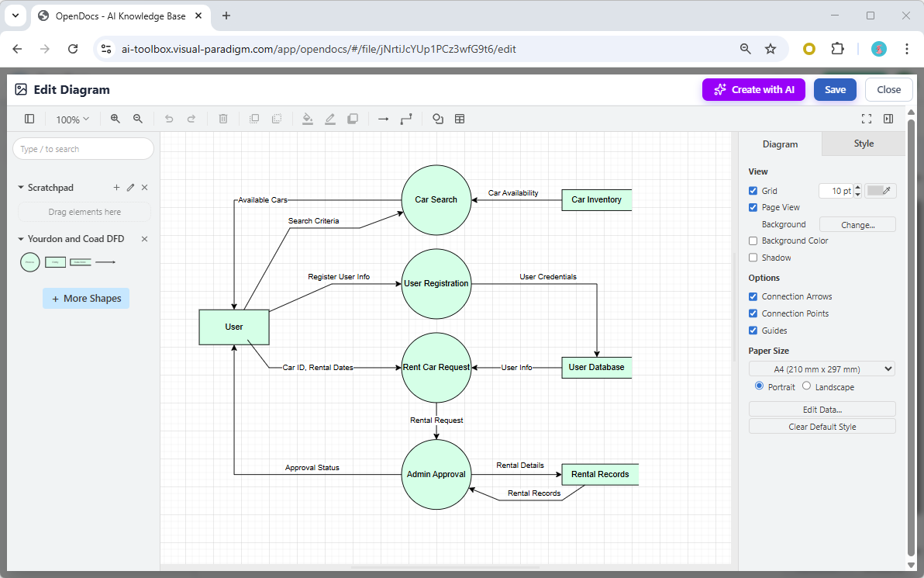Image resolution: width=924 pixels, height=578 pixels.
Task: Click the Zoom In icon
Action: click(x=115, y=119)
